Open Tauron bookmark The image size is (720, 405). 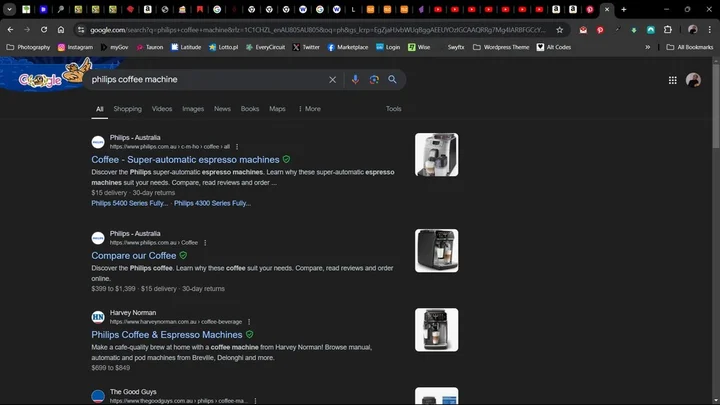point(150,47)
